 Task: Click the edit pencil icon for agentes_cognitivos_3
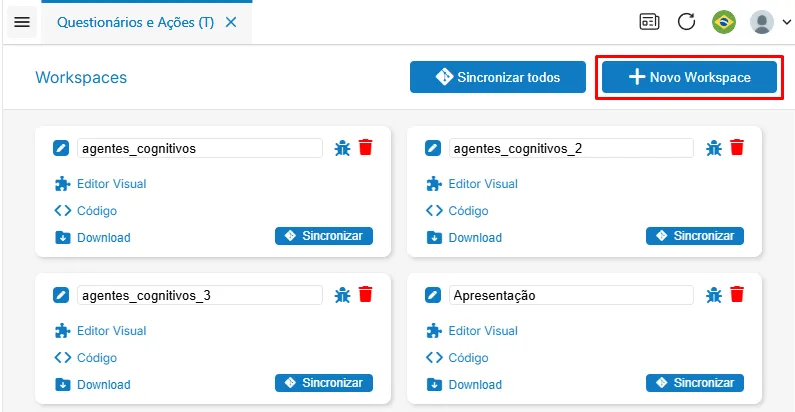tap(61, 295)
